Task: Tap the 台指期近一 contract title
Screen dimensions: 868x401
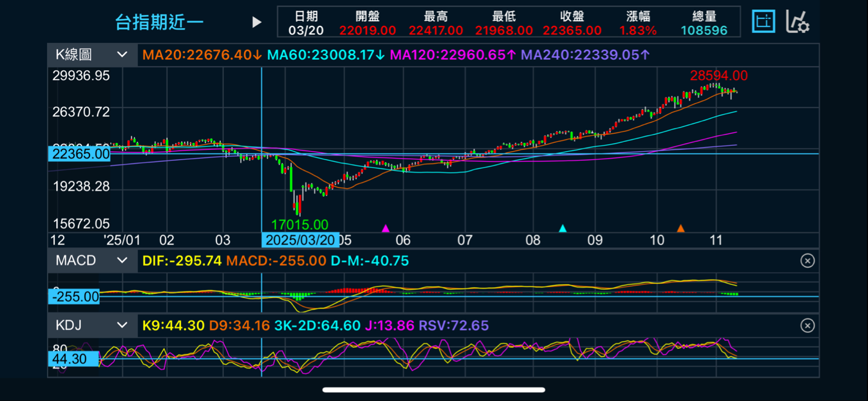Action: [x=159, y=22]
